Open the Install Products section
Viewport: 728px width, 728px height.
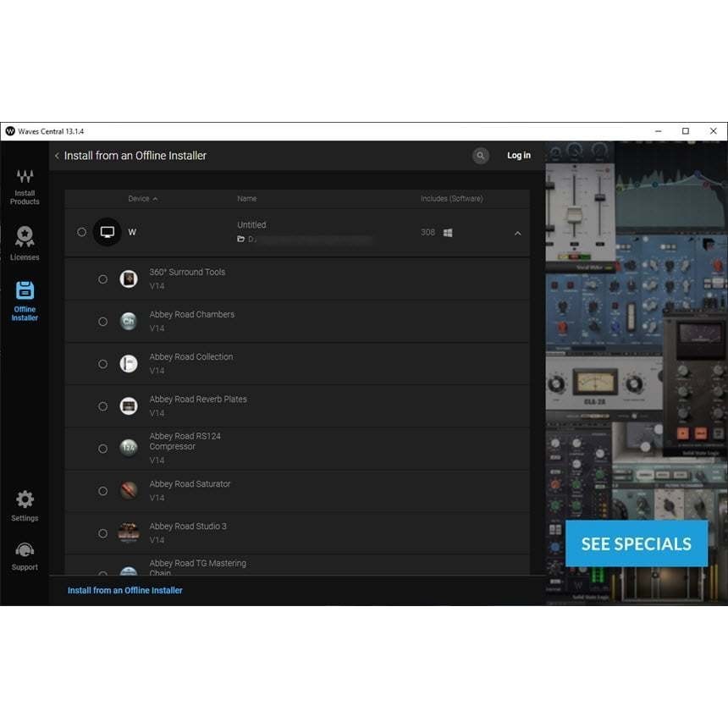(x=25, y=187)
